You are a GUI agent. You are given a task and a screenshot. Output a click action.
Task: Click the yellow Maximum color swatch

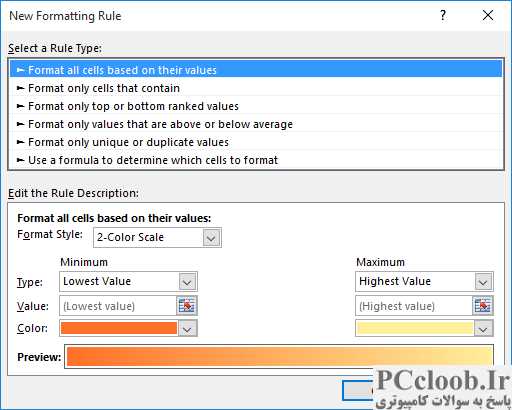tap(415, 328)
